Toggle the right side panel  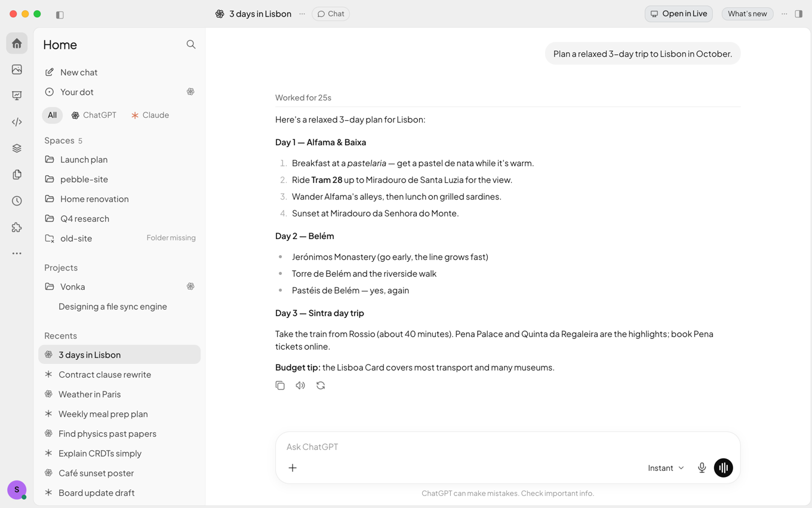(x=799, y=14)
